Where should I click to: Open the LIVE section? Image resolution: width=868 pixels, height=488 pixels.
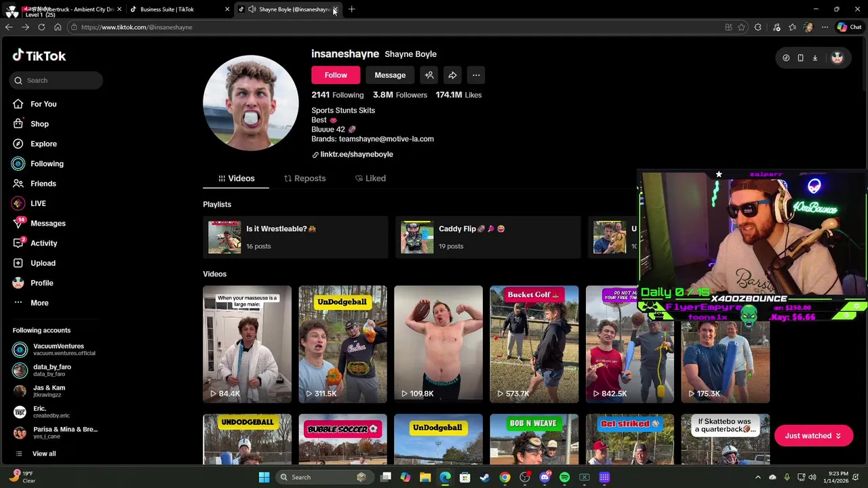[x=38, y=203]
